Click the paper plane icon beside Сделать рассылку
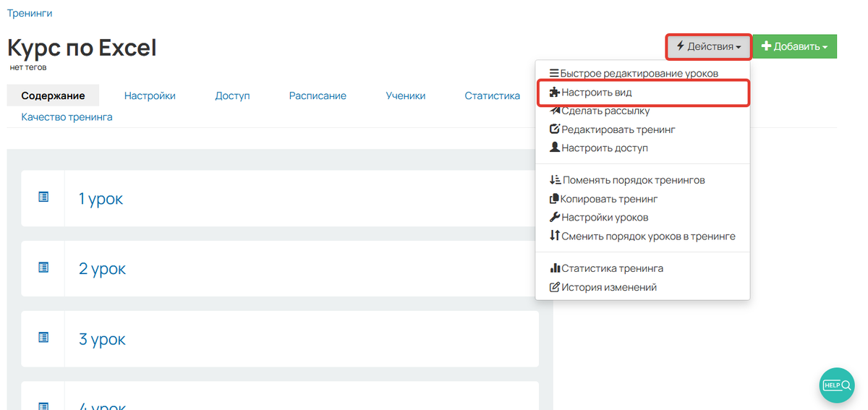 coord(555,111)
